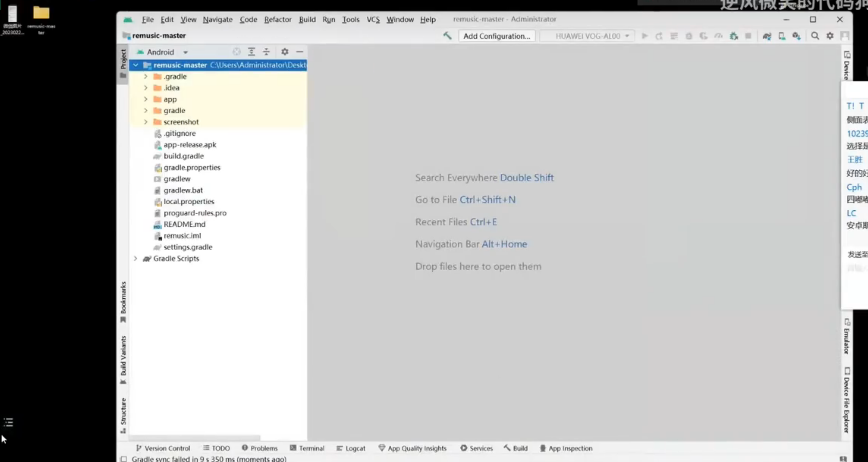The image size is (868, 462).
Task: Expand the Gradle Scripts node
Action: pyautogui.click(x=135, y=258)
